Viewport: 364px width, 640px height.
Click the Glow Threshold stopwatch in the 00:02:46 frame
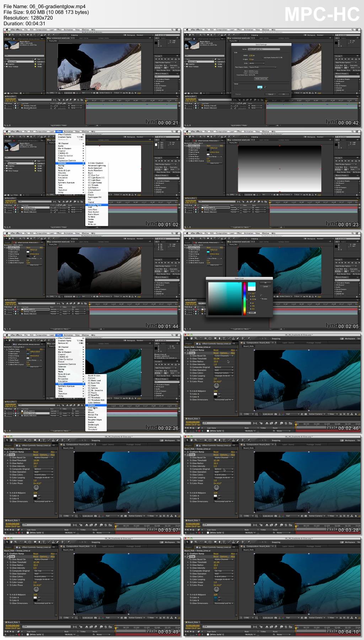pyautogui.click(x=191, y=358)
